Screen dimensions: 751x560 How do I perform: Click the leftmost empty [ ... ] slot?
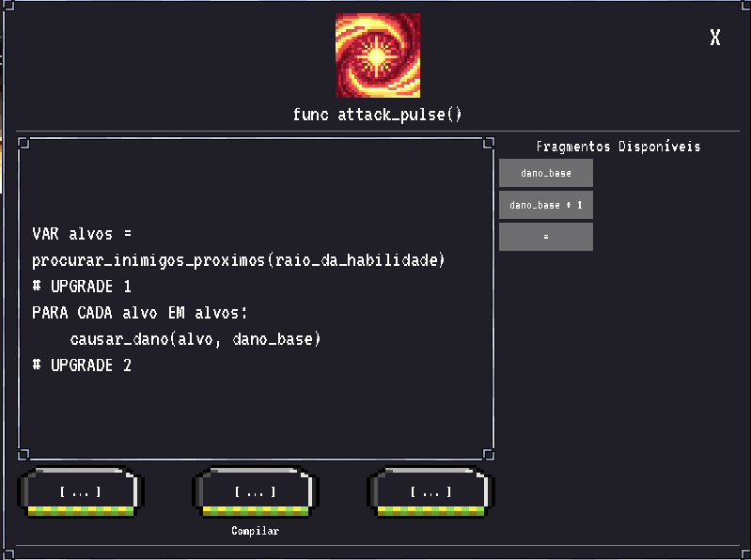click(x=81, y=492)
